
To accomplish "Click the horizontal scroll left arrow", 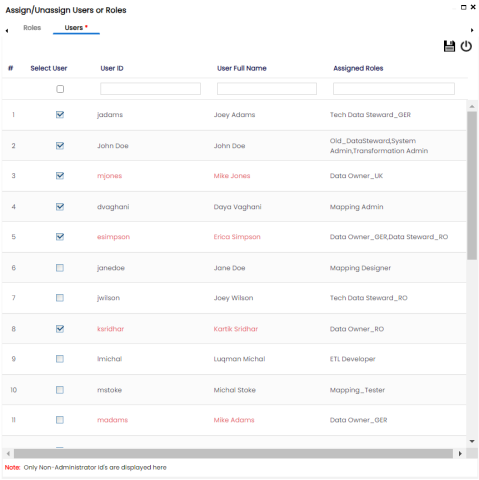I will click(8, 453).
